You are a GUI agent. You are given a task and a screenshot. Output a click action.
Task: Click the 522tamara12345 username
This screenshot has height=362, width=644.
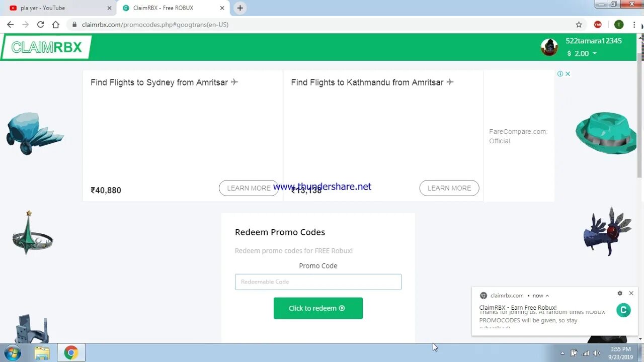point(594,41)
